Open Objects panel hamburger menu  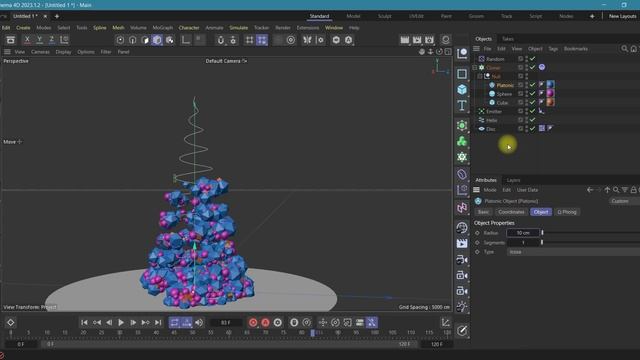(476, 49)
